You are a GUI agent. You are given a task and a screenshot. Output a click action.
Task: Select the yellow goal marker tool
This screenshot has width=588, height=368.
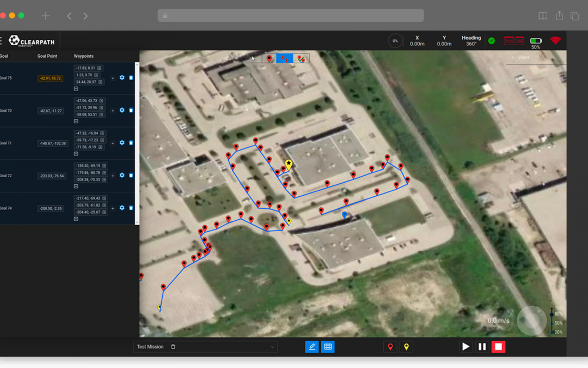pyautogui.click(x=406, y=347)
